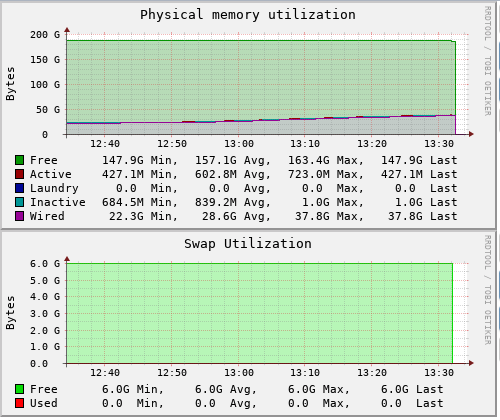The width and height of the screenshot is (500, 420).
Task: Click the '427.1M Last' value for Active memory
Action: tap(419, 174)
